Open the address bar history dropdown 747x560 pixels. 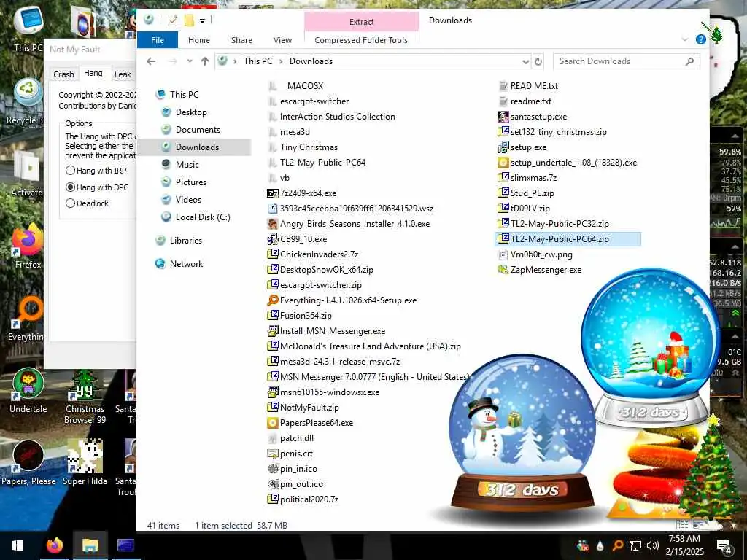[525, 61]
